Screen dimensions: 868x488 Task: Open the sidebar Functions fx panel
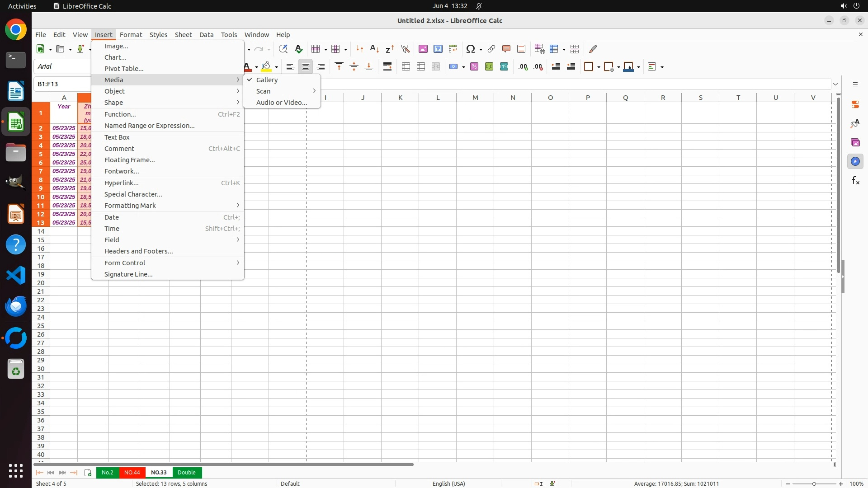tap(855, 181)
